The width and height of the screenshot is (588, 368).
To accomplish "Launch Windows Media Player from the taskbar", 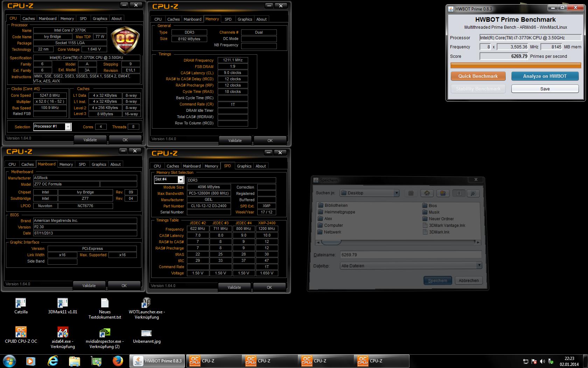I will point(30,361).
